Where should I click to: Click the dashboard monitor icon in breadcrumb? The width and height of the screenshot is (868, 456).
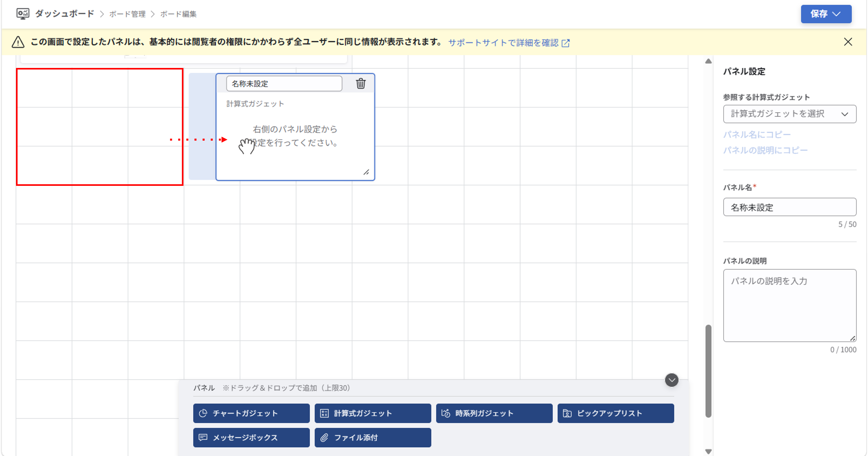(23, 14)
